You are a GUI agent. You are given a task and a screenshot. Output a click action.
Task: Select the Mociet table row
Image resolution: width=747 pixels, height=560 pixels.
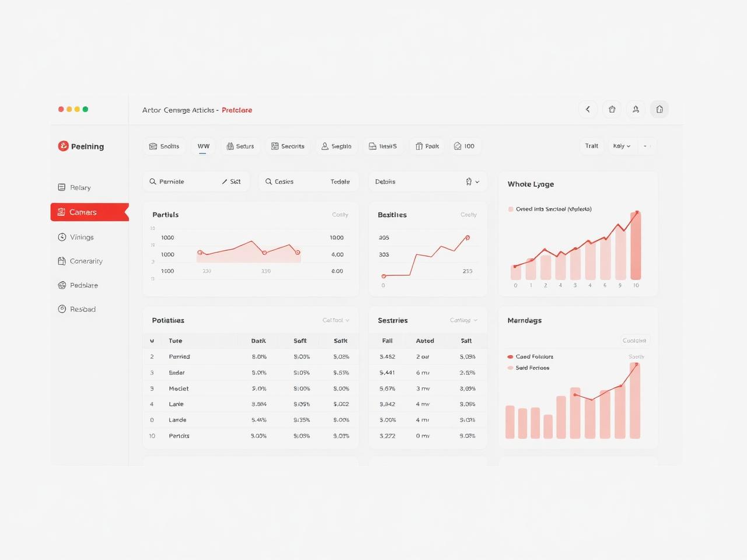pos(251,388)
